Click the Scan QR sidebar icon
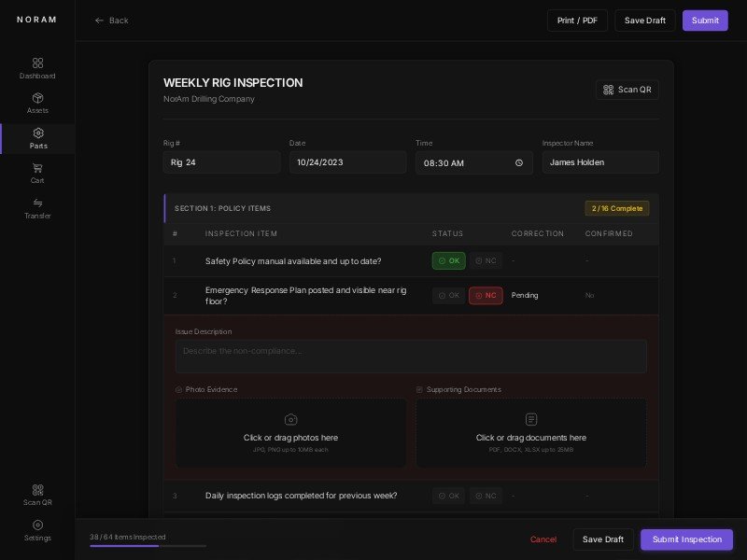747x560 pixels. coord(37,494)
